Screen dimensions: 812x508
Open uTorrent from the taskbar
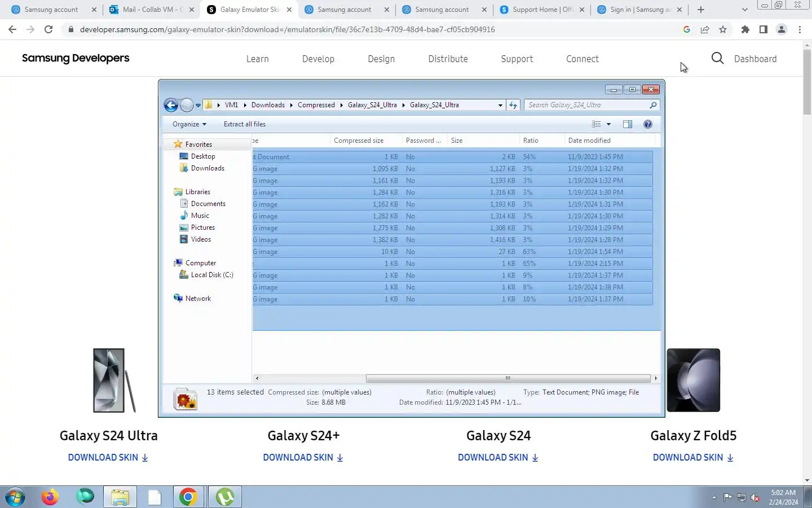pyautogui.click(x=225, y=497)
